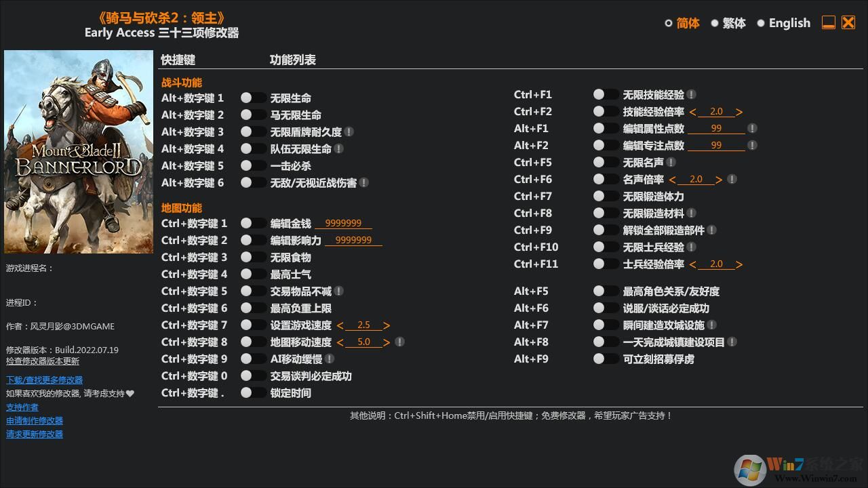
Task: Click the warning icon beside 一天完成城镇建设项目
Action: [x=732, y=342]
